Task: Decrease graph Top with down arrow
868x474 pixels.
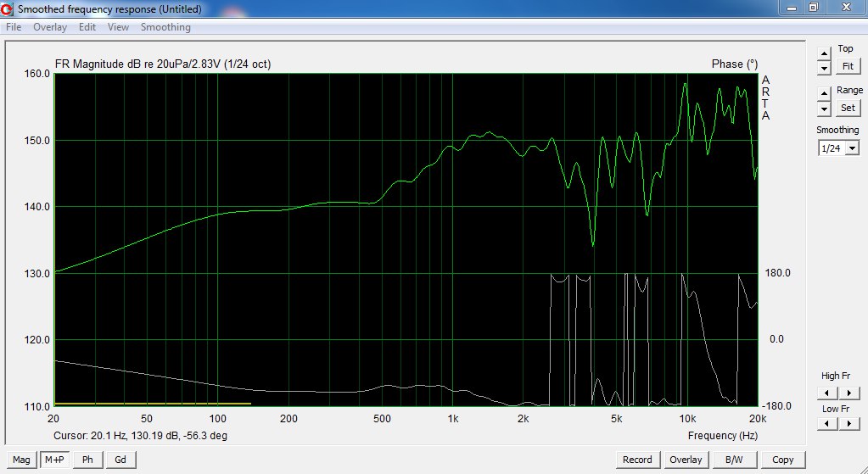Action: (x=824, y=68)
